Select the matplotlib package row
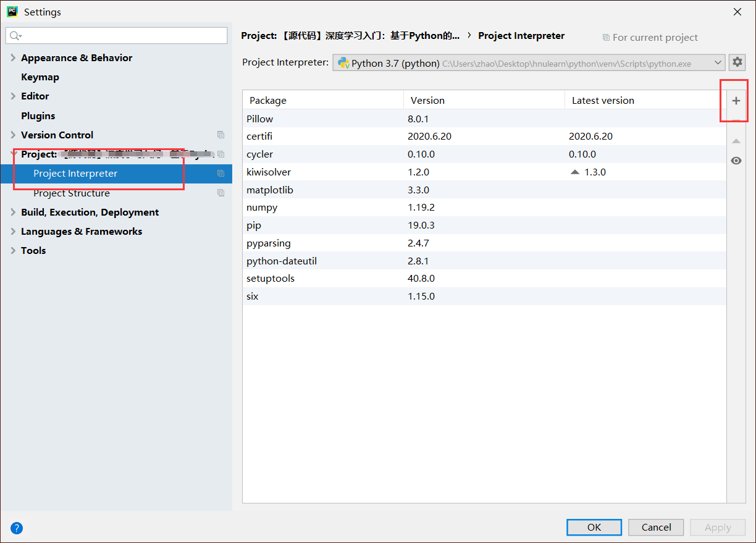The height and width of the screenshot is (543, 756). coord(484,190)
